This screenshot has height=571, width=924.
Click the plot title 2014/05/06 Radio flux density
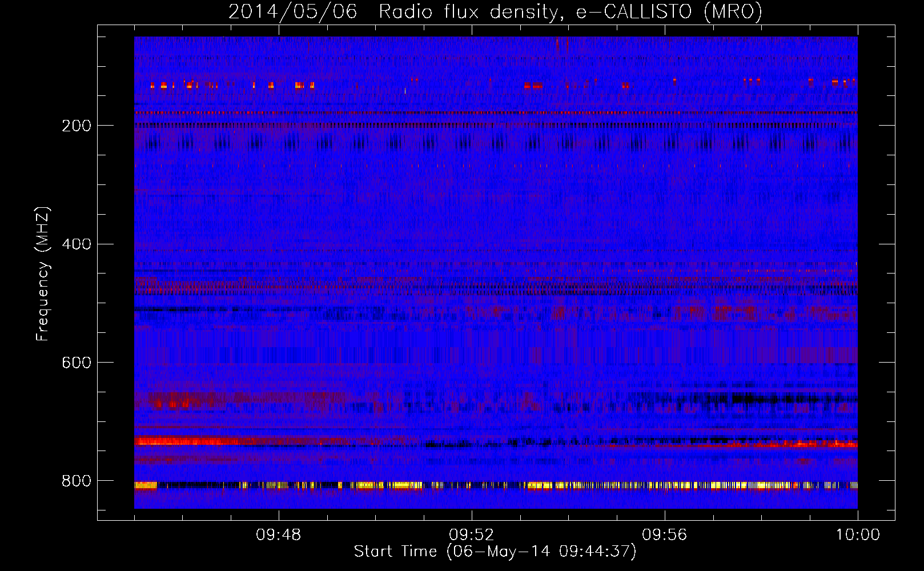495,11
